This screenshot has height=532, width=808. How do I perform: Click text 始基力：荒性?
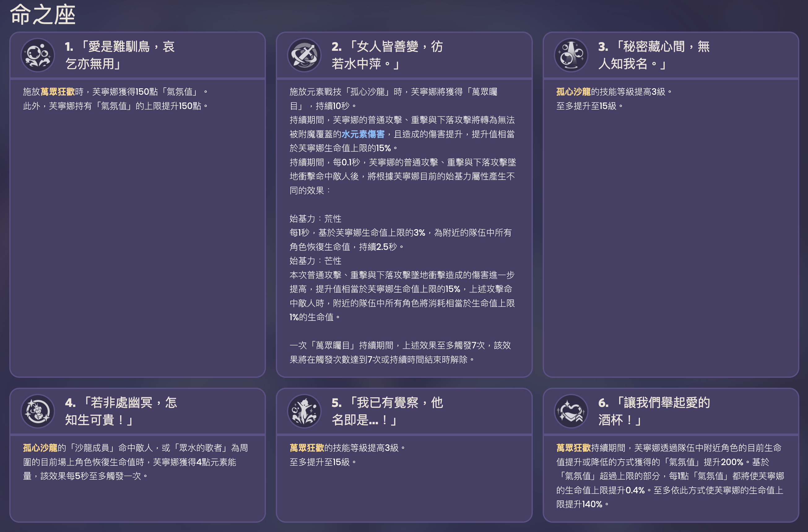coord(315,219)
